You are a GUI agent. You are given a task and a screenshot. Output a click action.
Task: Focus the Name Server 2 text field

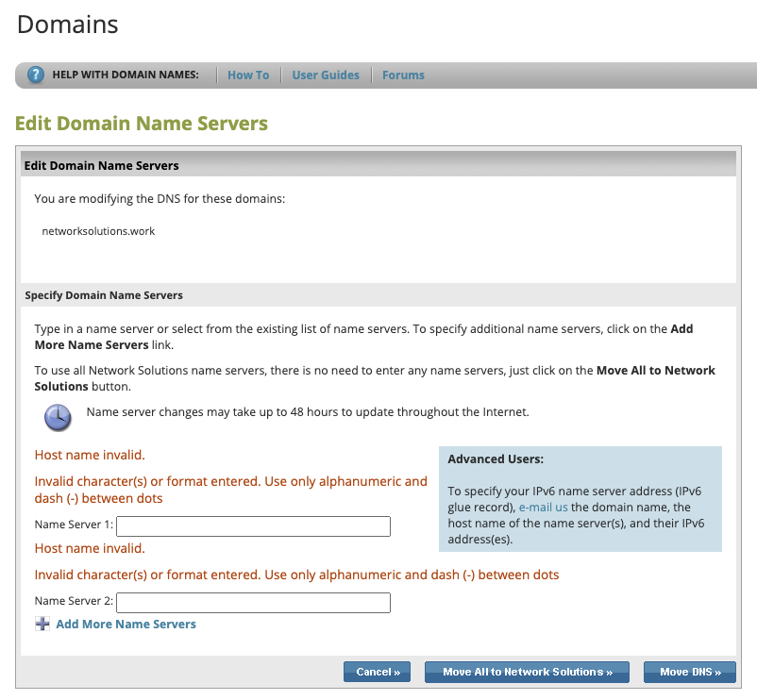click(253, 602)
